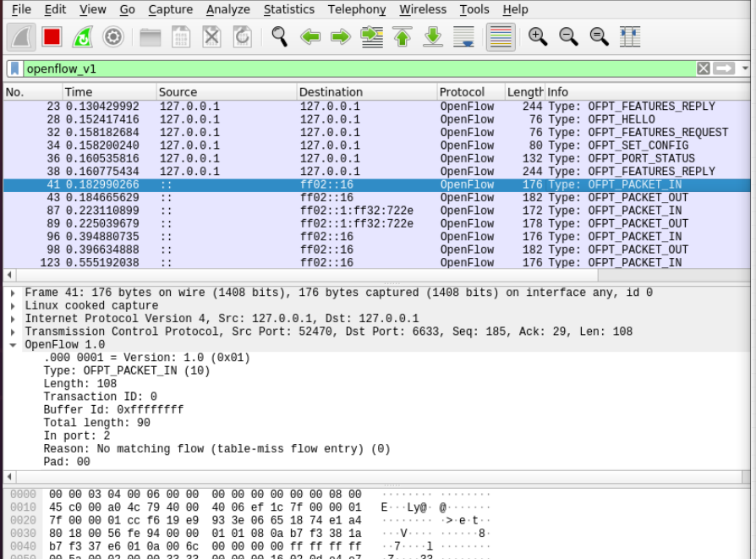Toggle packet list colorization
756x559 pixels.
[501, 36]
